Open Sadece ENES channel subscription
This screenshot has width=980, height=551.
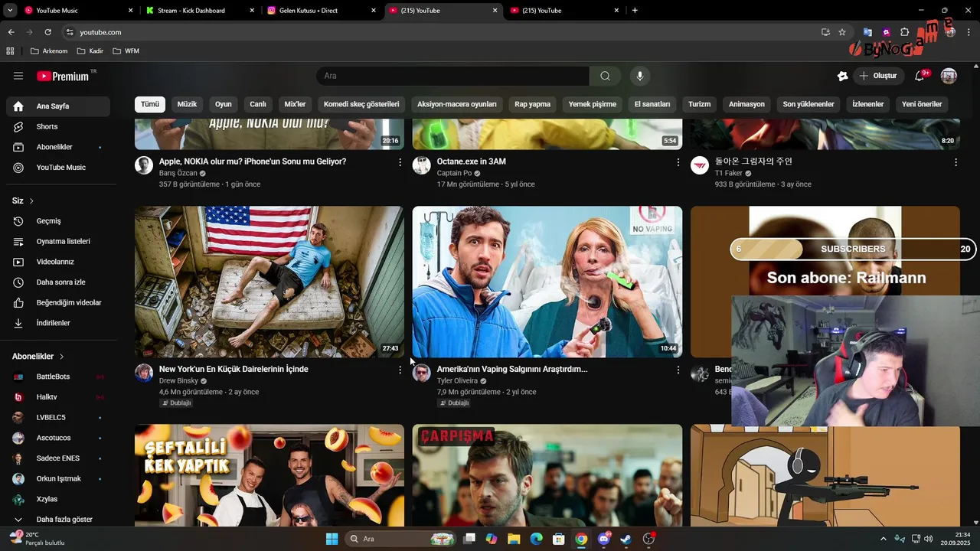click(58, 458)
